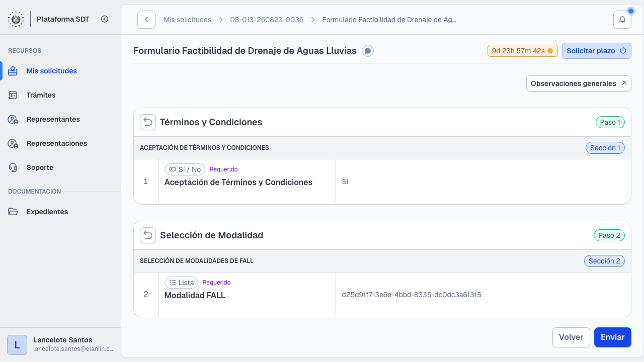Submit the form with Enviar
The width and height of the screenshot is (644, 362).
tap(613, 337)
